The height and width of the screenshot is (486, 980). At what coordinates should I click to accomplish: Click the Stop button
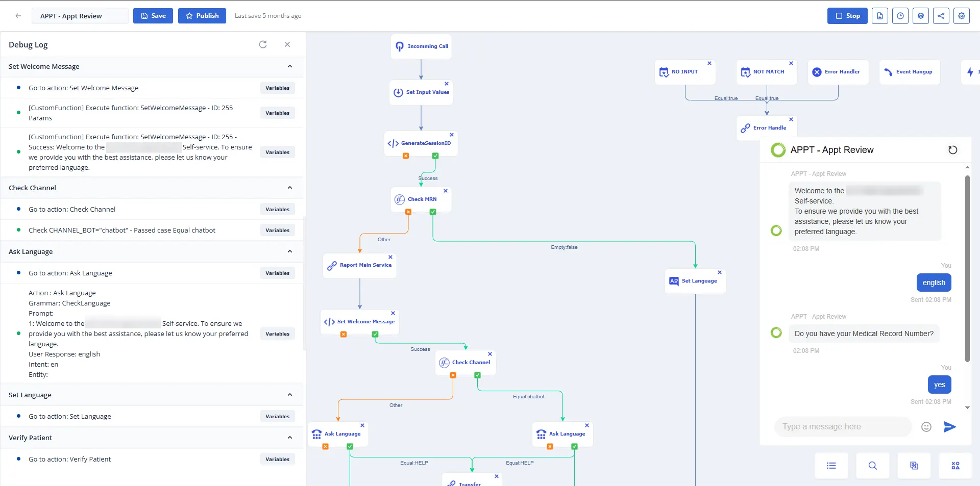point(847,16)
